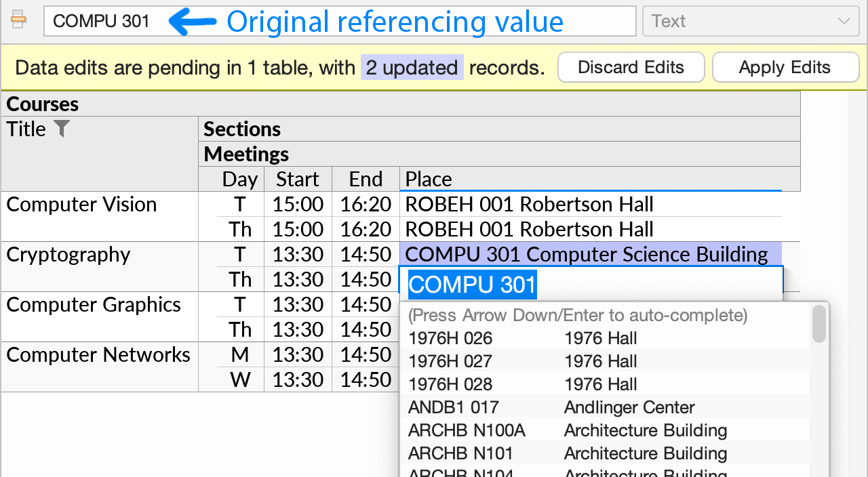Select the 1976H 027 suggestion in the list
This screenshot has width=868, height=477.
point(475,361)
